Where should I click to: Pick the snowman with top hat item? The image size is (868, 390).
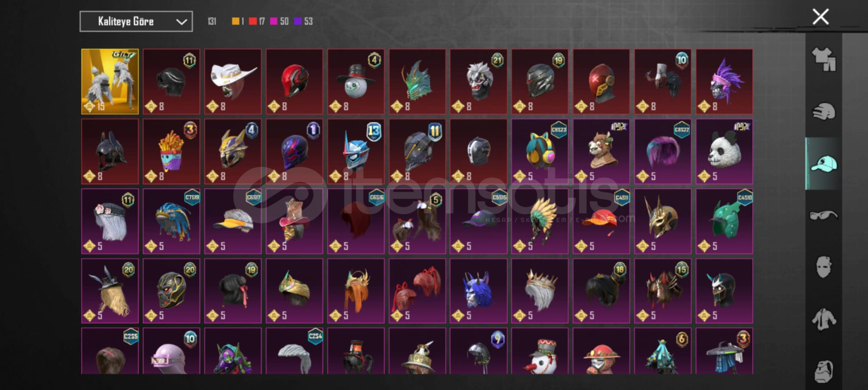(x=356, y=81)
